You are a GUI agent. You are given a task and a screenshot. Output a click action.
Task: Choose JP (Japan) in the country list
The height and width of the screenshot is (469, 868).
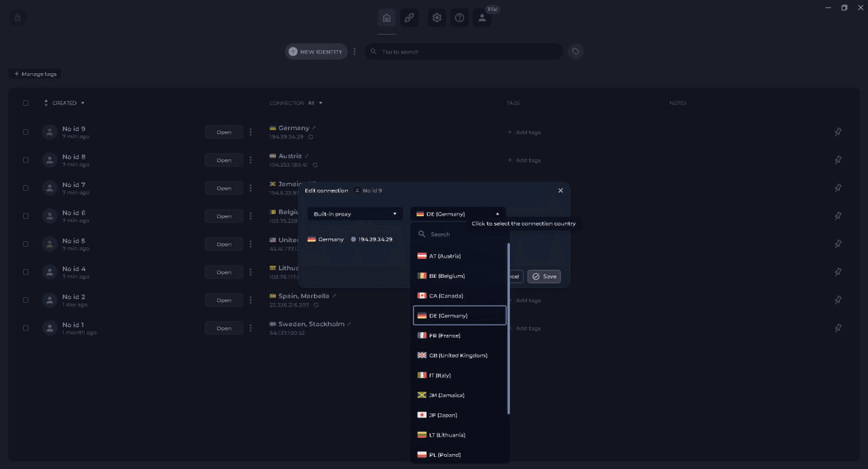[x=460, y=415]
